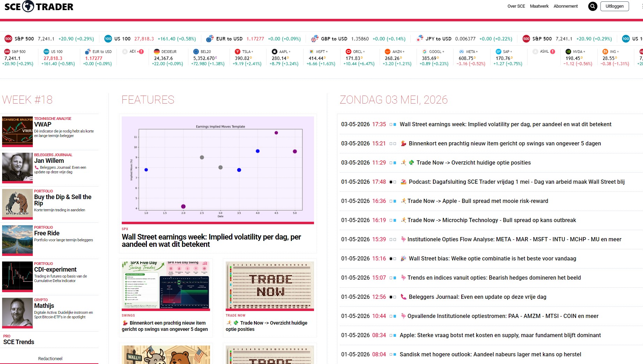
Task: Click the ORCL Oracle logo icon
Action: [x=349, y=52]
